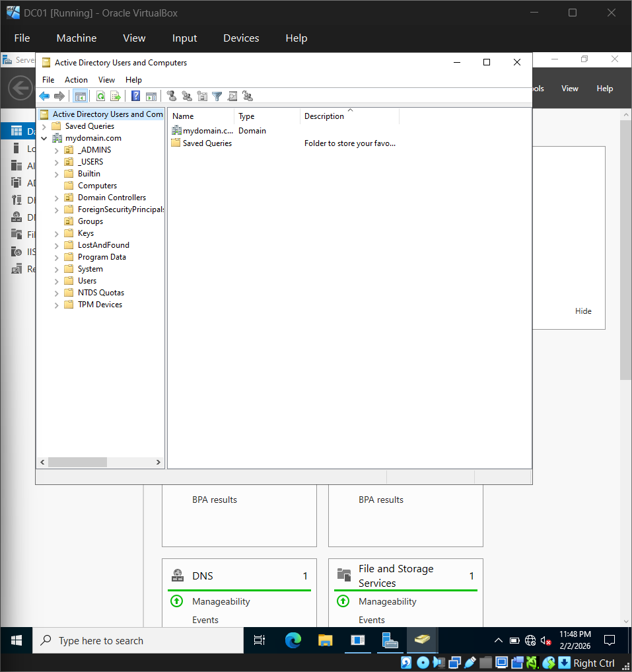Viewport: 632px width, 672px height.
Task: Click Hide link in Server Manager
Action: 582,311
